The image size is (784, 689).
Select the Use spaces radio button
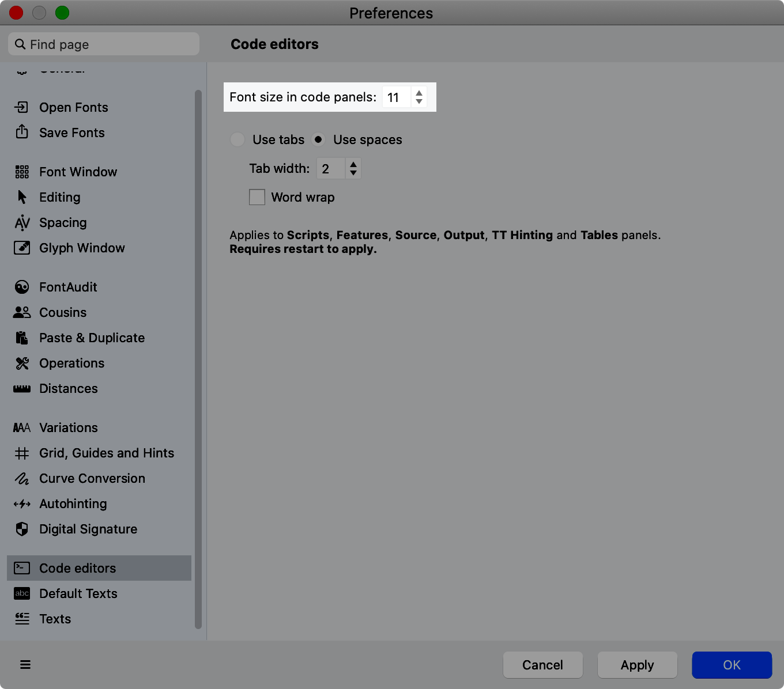tap(318, 139)
